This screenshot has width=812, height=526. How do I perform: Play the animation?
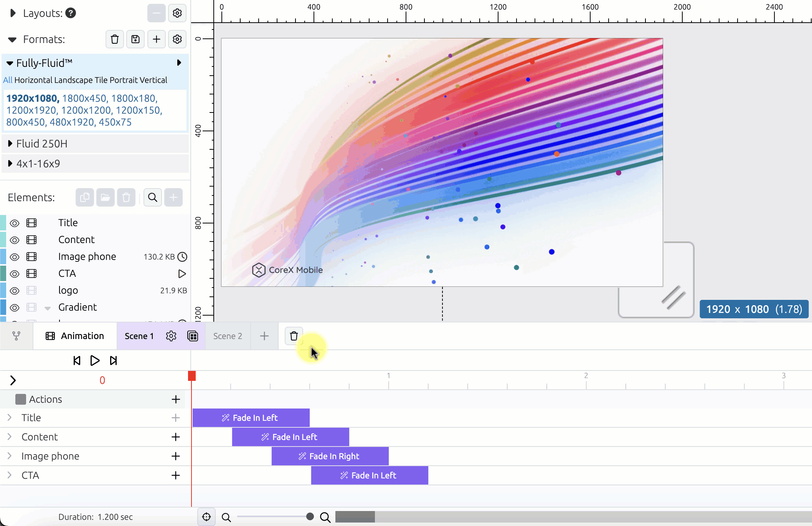[x=95, y=361]
